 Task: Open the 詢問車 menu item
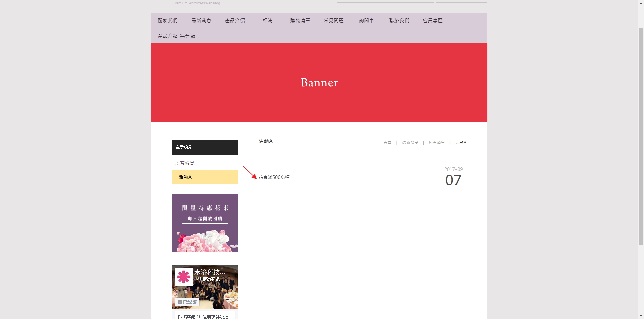pos(366,21)
